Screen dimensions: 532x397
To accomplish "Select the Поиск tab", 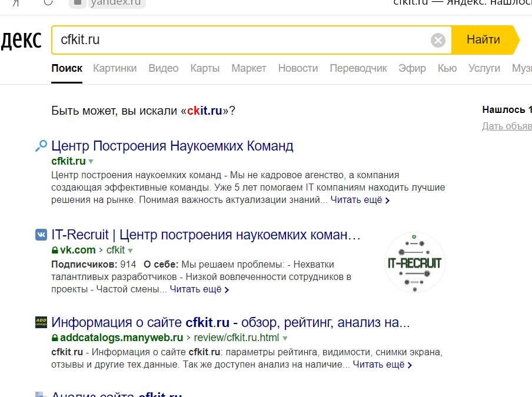I will coord(67,68).
